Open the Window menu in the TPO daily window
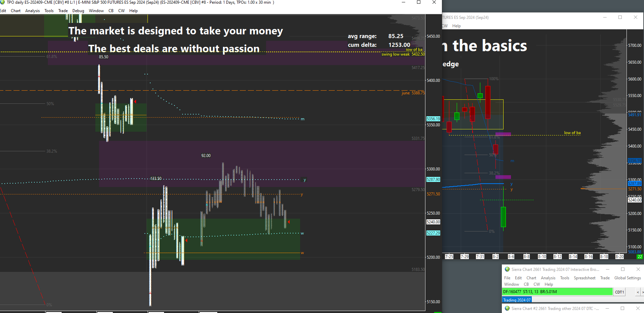Screen dimensions: 644x313 (x=96, y=11)
